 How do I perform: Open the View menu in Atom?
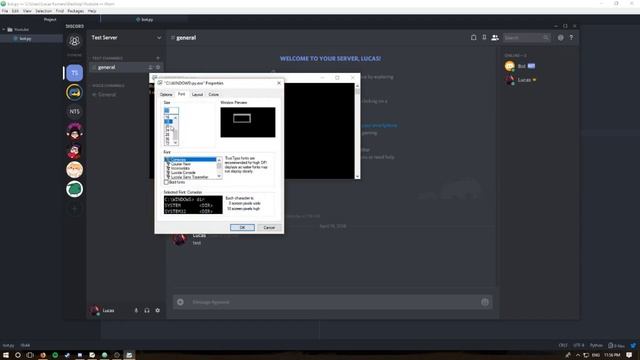point(27,11)
